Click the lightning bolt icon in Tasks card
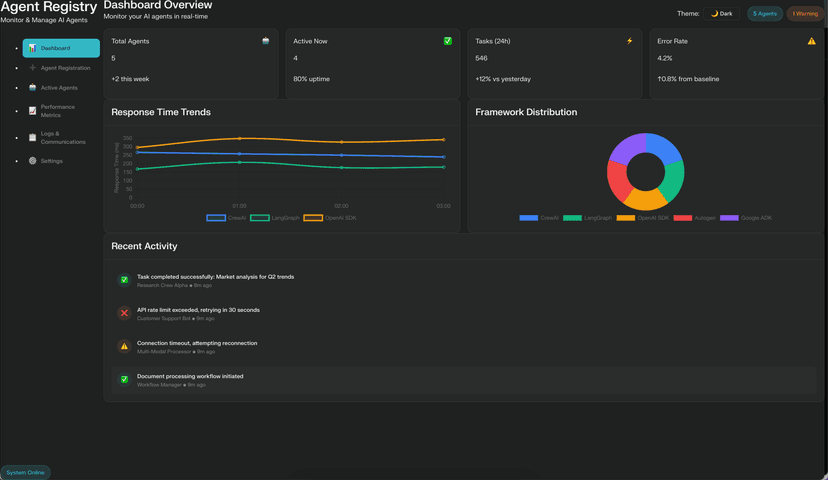828x480 pixels. coord(629,41)
